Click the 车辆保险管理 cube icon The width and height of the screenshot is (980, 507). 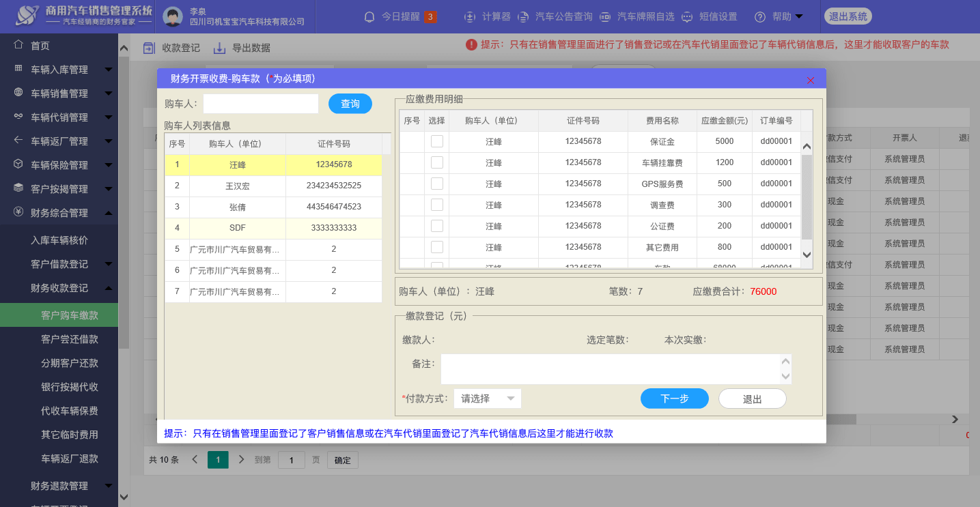click(x=18, y=164)
